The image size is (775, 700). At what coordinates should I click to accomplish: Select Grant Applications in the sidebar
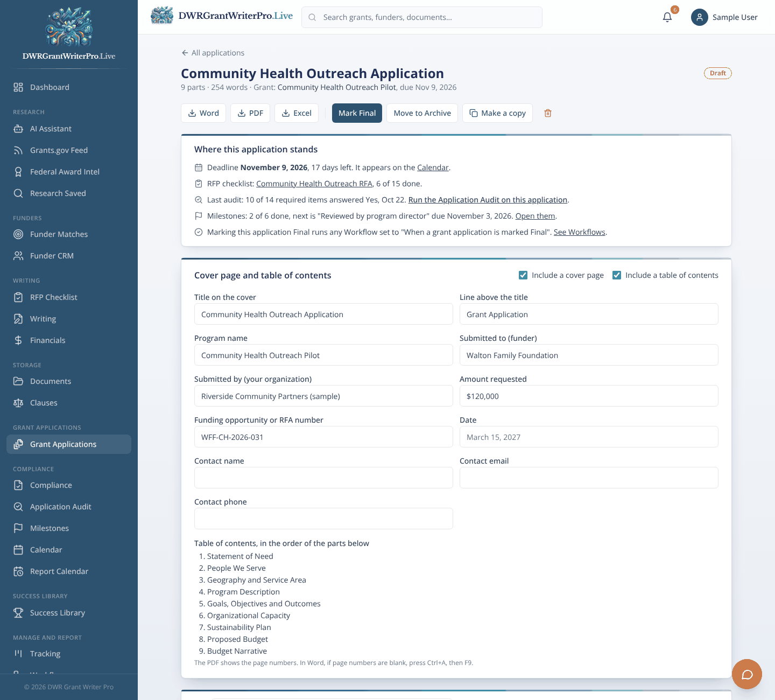[69, 444]
